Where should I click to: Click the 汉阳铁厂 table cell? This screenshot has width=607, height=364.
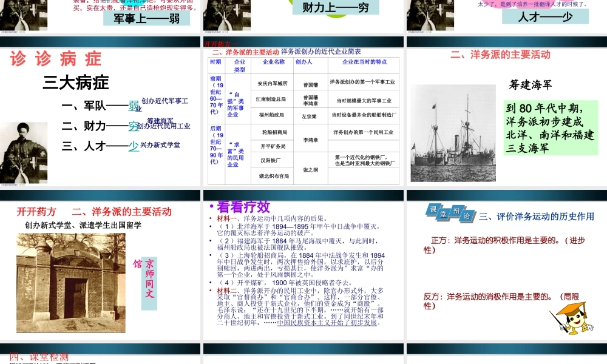[271, 161]
